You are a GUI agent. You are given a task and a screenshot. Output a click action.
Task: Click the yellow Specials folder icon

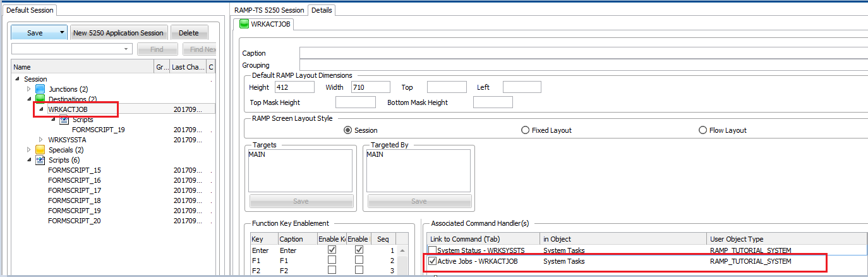pyautogui.click(x=40, y=150)
